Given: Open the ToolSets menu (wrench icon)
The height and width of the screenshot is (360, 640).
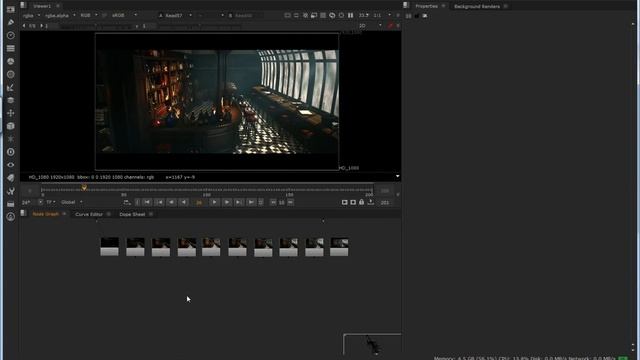Looking at the screenshot, I should (11, 191).
